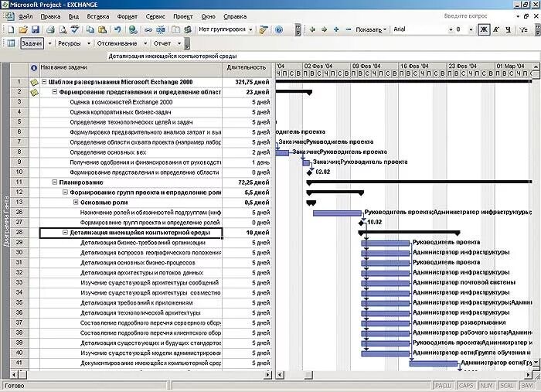The image size is (541, 392).
Task: Click the New project file icon
Action: tap(11, 29)
